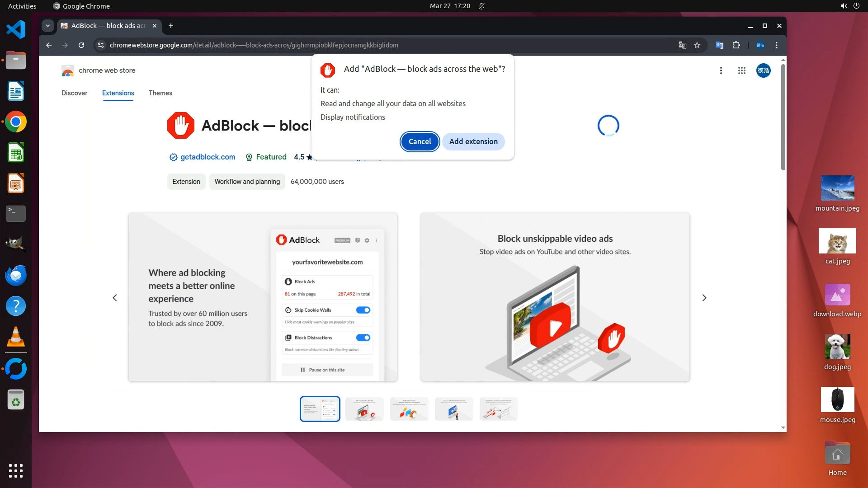868x488 pixels.
Task: Open the Chrome three-dot menu
Action: (777, 45)
